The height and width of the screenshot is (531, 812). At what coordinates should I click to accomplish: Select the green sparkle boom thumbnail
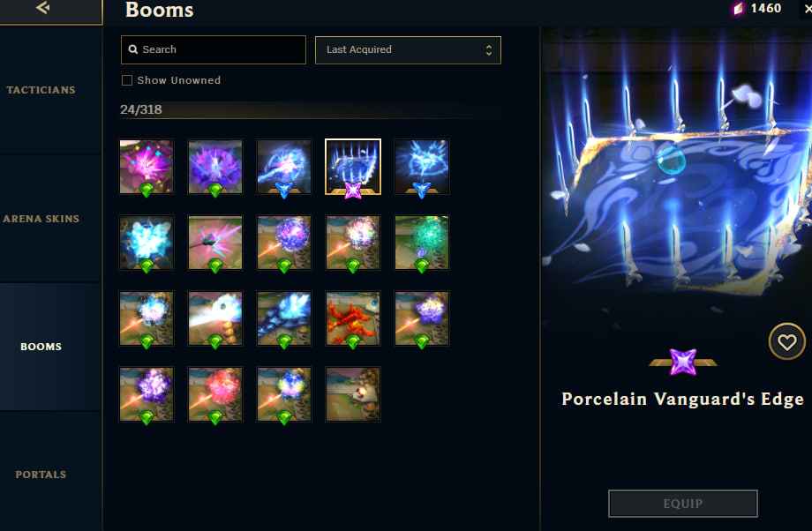click(422, 243)
